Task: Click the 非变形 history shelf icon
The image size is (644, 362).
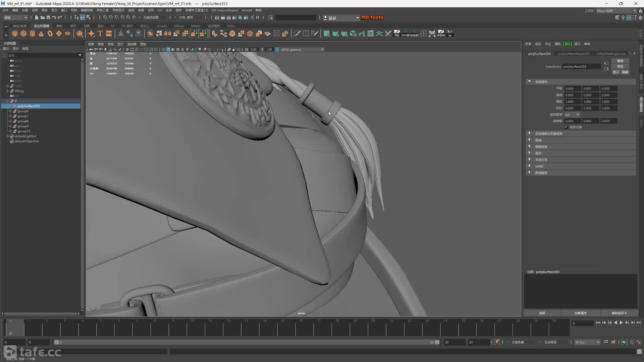Action: (441, 34)
